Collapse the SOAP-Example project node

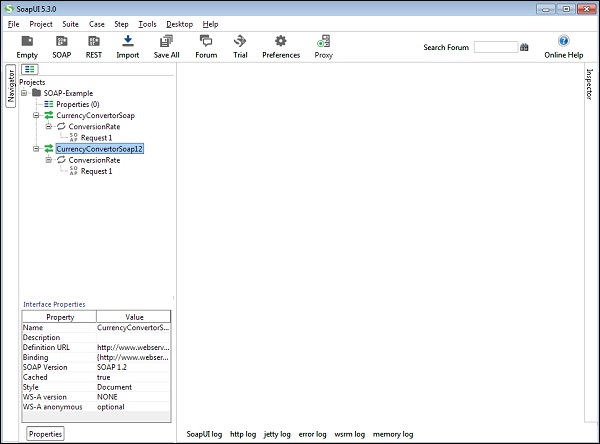click(24, 93)
